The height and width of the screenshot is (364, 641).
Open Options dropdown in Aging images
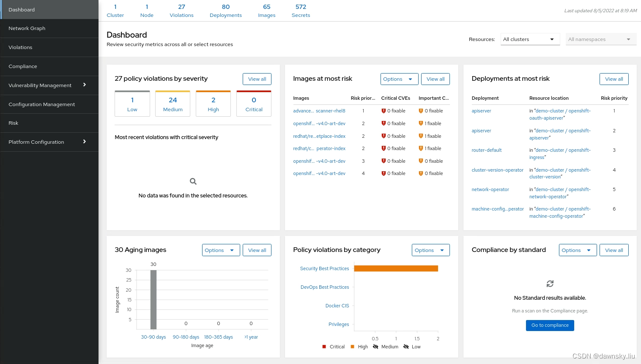tap(221, 250)
